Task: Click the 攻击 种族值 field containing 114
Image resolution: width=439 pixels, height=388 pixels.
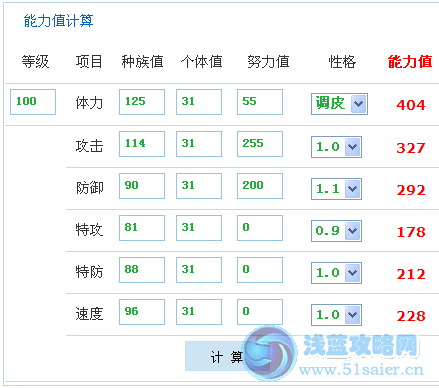Action: pos(142,144)
